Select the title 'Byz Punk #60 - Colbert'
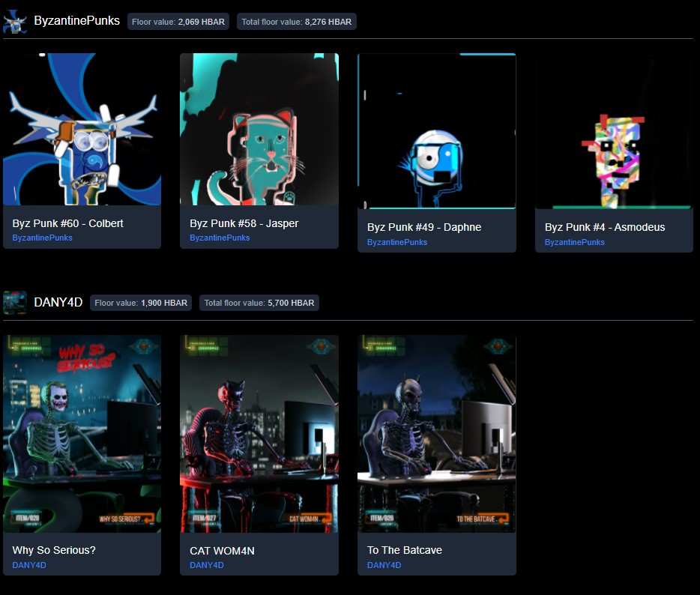Viewport: 700px width, 595px height. point(68,223)
